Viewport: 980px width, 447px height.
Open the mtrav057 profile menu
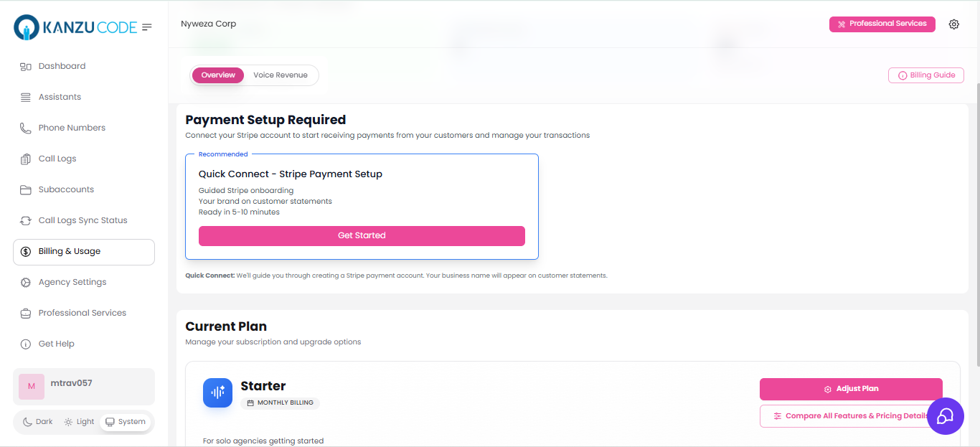(83, 386)
